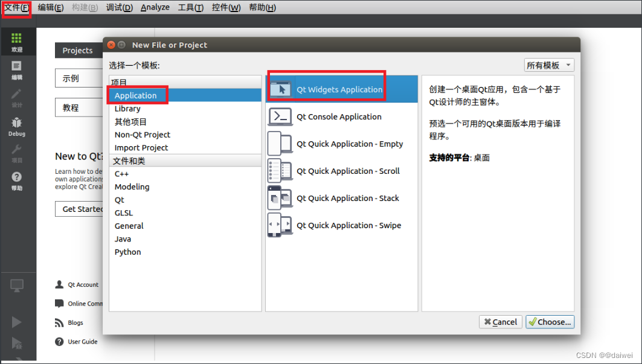Click the Qt Quick Application Stack icon
The image size is (642, 364).
280,198
